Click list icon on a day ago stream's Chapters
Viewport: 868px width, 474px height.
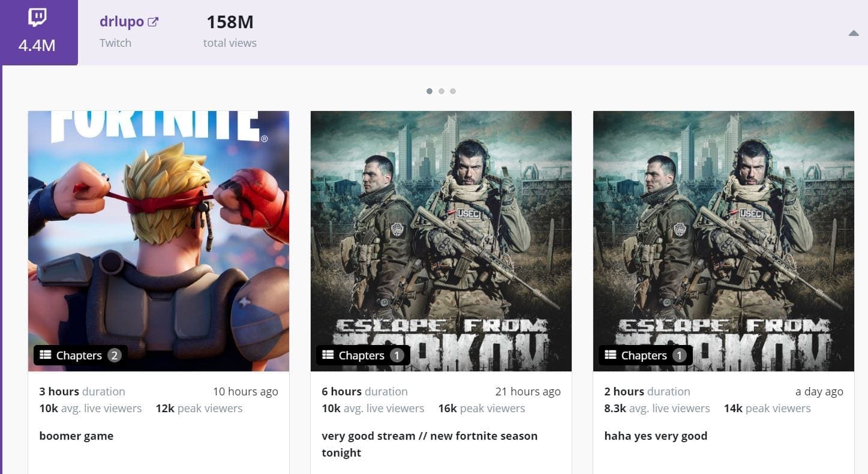tap(611, 355)
